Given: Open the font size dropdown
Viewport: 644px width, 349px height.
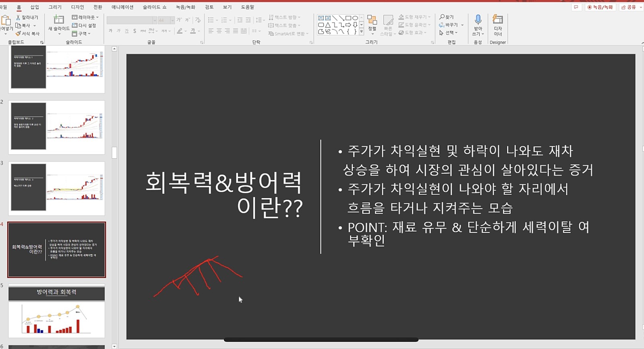Looking at the screenshot, I should click(x=172, y=20).
